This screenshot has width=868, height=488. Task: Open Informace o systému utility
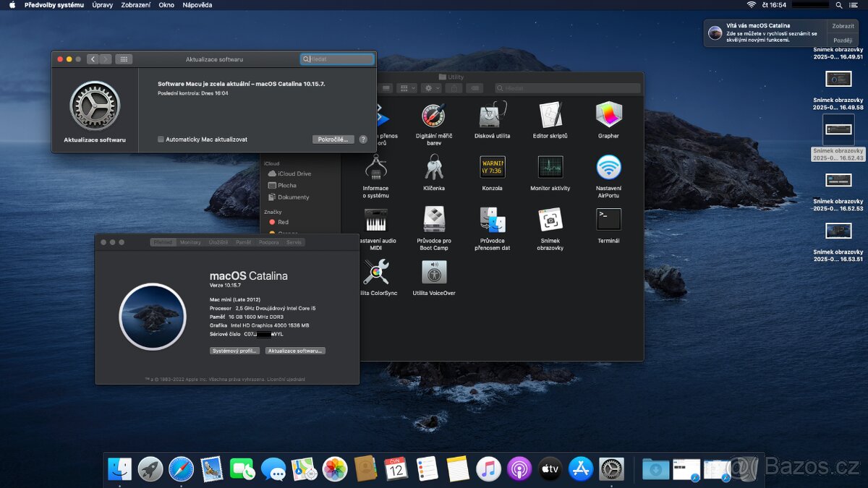[375, 167]
